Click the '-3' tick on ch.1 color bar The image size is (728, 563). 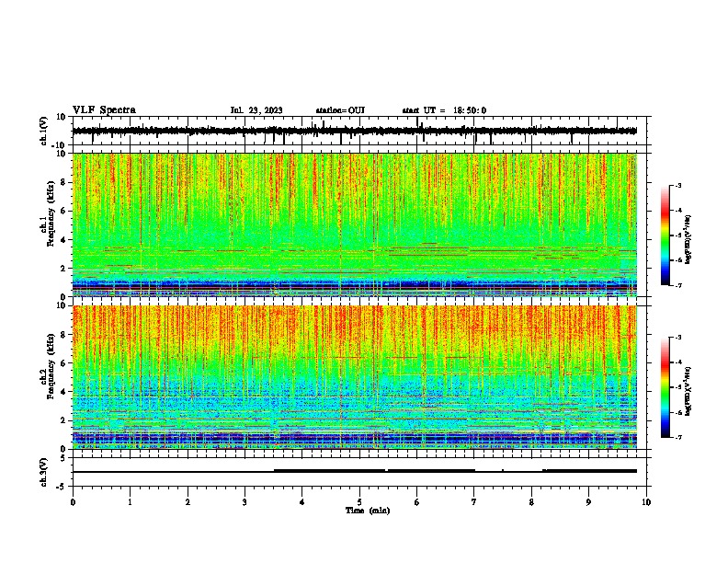678,186
